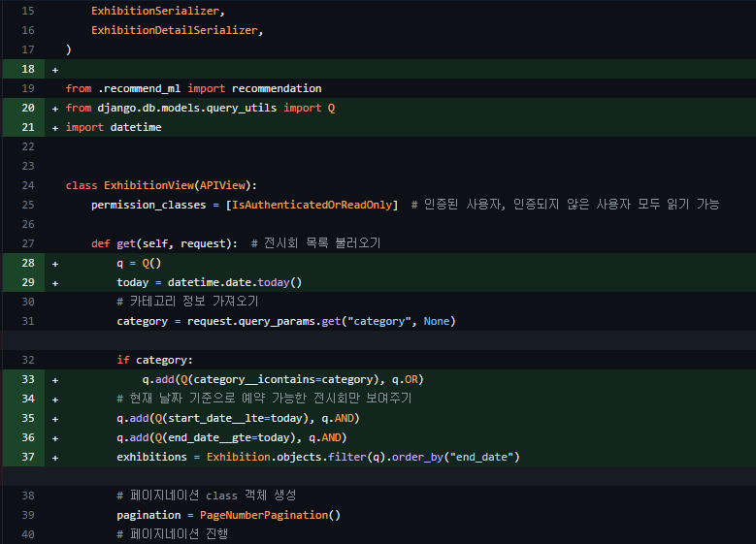Click line number 33 in the gutter
Screen dimensions: 756x544
click(x=28, y=379)
